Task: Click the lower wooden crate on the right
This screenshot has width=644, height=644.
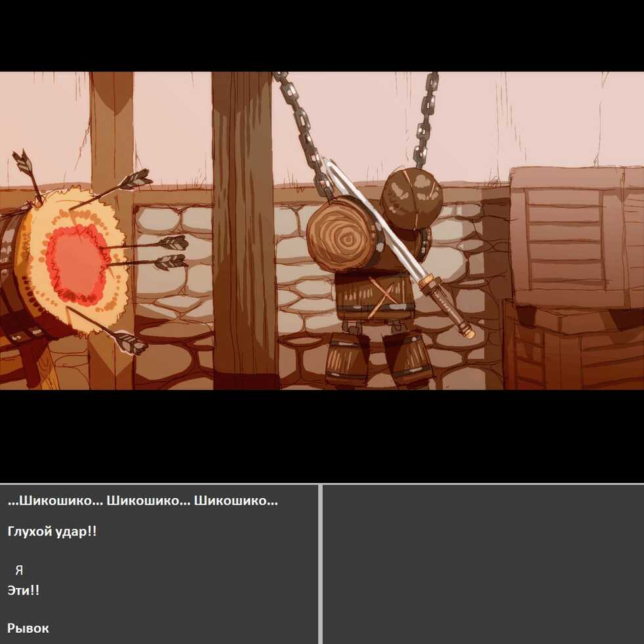Action: [578, 355]
